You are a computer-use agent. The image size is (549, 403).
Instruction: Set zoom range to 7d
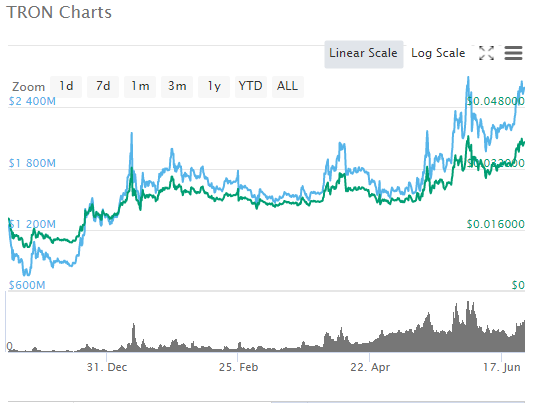tap(103, 86)
